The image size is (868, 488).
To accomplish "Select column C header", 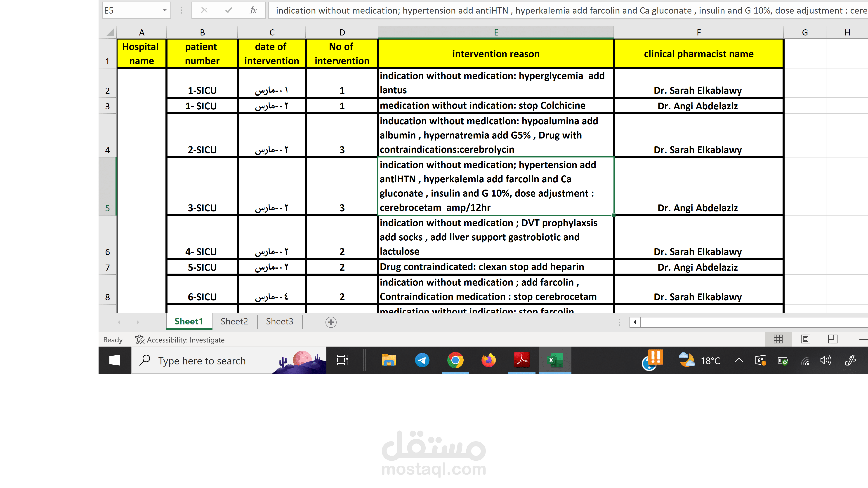I will point(271,32).
